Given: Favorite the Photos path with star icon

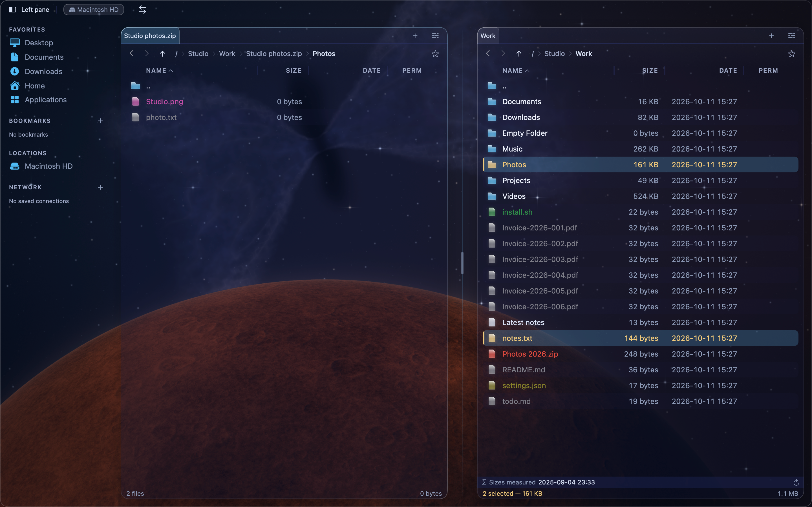Looking at the screenshot, I should 435,54.
